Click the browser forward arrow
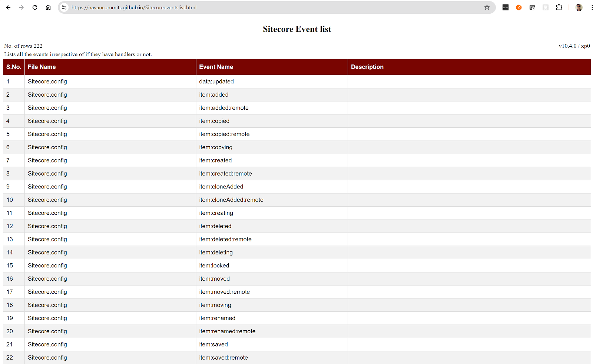This screenshot has height=364, width=593. click(21, 7)
